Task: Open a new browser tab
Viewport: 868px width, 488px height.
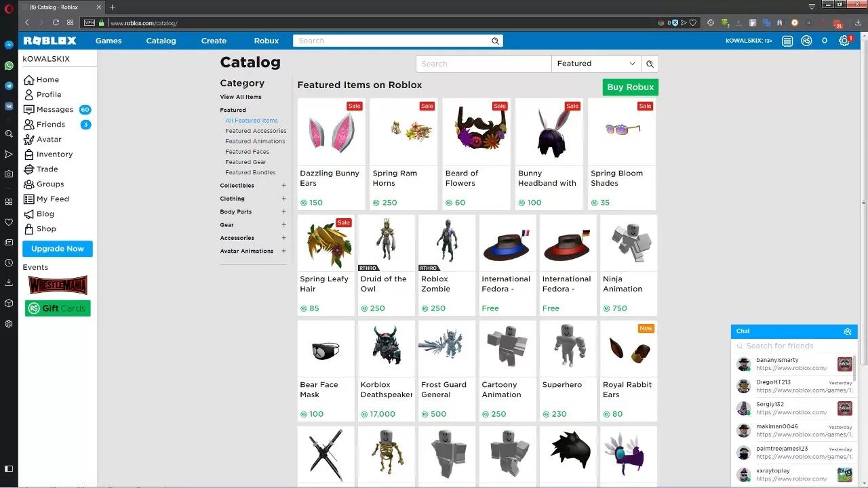Action: (x=112, y=7)
